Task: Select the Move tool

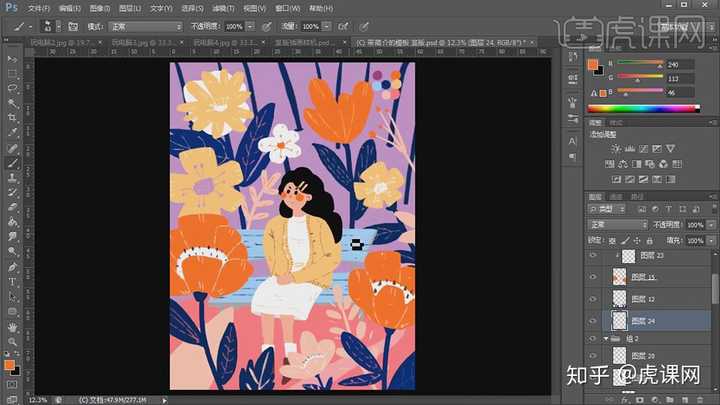Action: (x=12, y=59)
